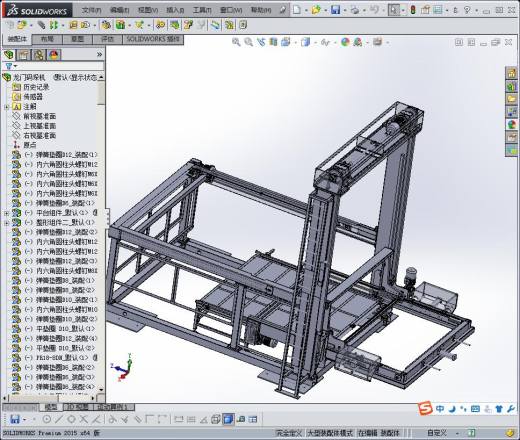Select the DisplayManager color ball icon in the left panel
Screen dimensions: 520x440
point(54,55)
